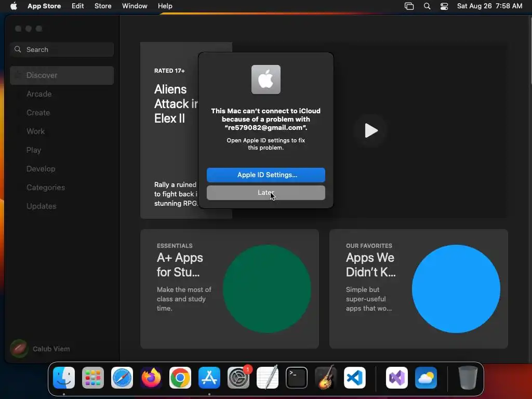Open the Store menu
The width and height of the screenshot is (532, 399).
point(103,6)
